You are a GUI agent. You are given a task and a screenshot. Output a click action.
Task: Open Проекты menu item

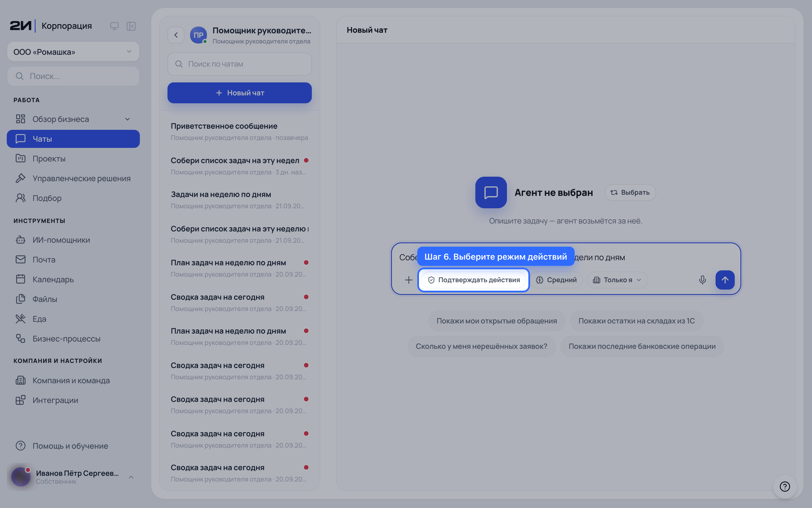pyautogui.click(x=73, y=159)
